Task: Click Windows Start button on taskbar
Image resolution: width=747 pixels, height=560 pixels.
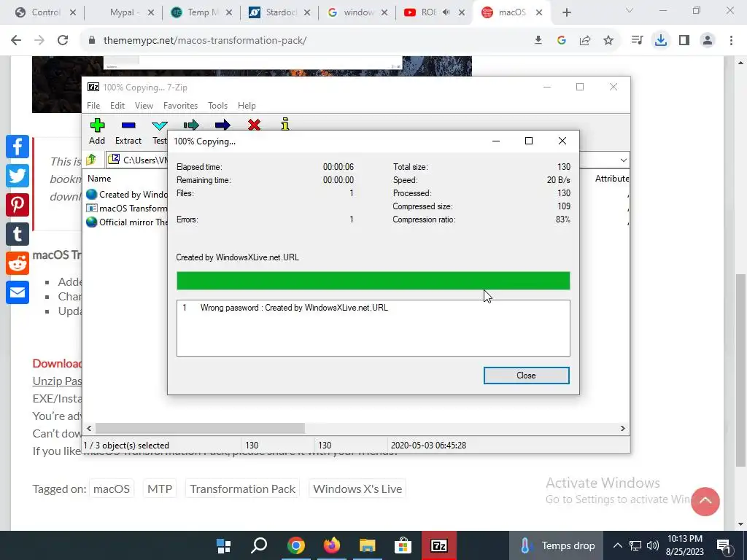Action: pyautogui.click(x=223, y=545)
